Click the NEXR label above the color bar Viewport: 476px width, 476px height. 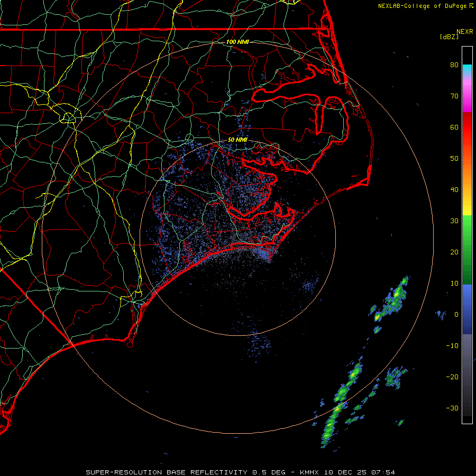point(464,32)
